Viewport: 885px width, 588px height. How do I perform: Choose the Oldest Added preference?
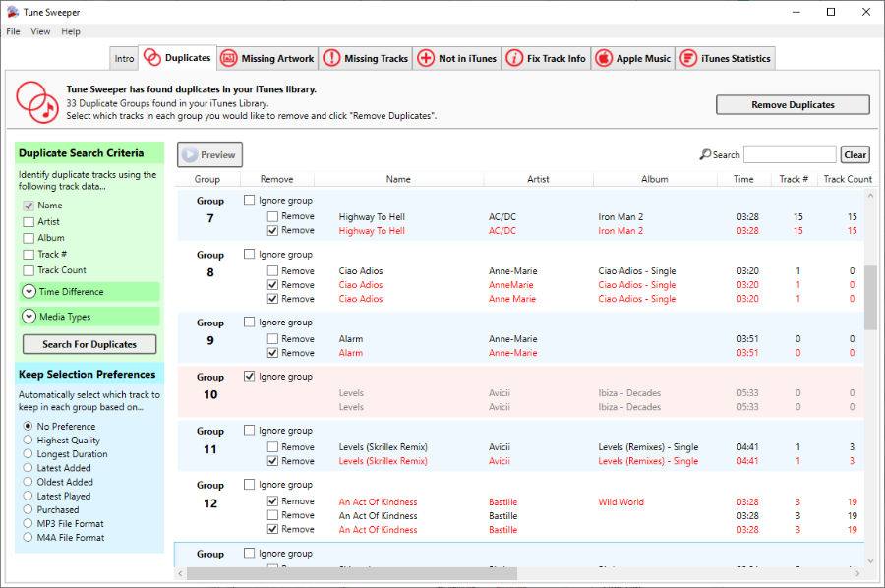[28, 482]
